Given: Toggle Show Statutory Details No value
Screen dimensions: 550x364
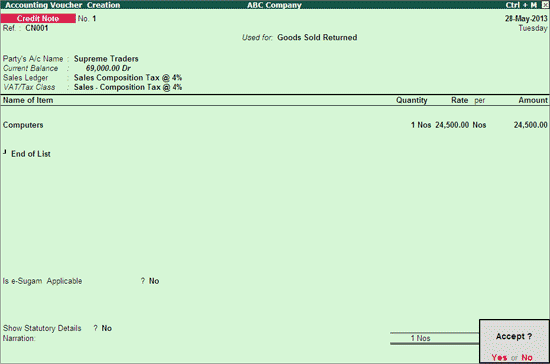Looking at the screenshot, I should coord(107,328).
